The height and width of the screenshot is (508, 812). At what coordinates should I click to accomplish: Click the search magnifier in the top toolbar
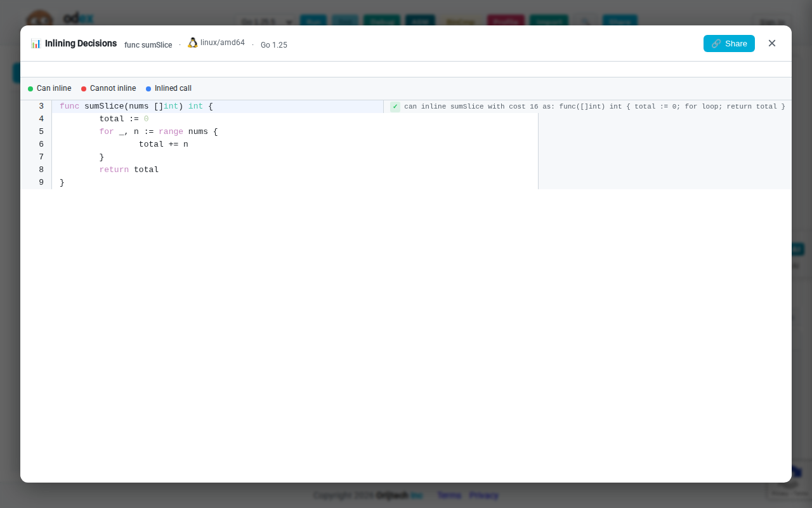[x=585, y=22]
